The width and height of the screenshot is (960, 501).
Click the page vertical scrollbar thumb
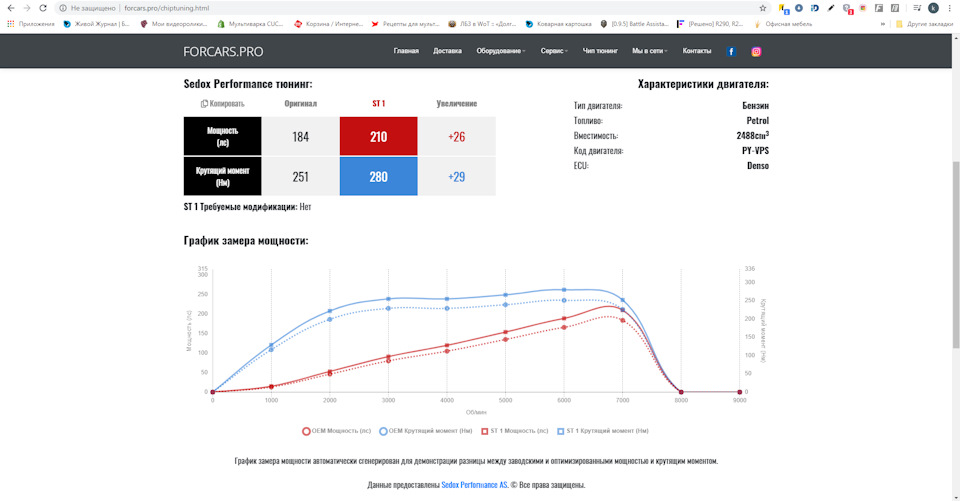coord(956,255)
